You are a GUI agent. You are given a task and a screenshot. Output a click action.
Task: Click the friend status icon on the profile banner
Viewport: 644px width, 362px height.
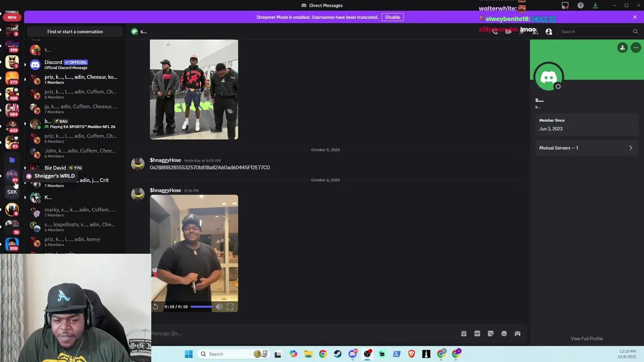click(622, 48)
